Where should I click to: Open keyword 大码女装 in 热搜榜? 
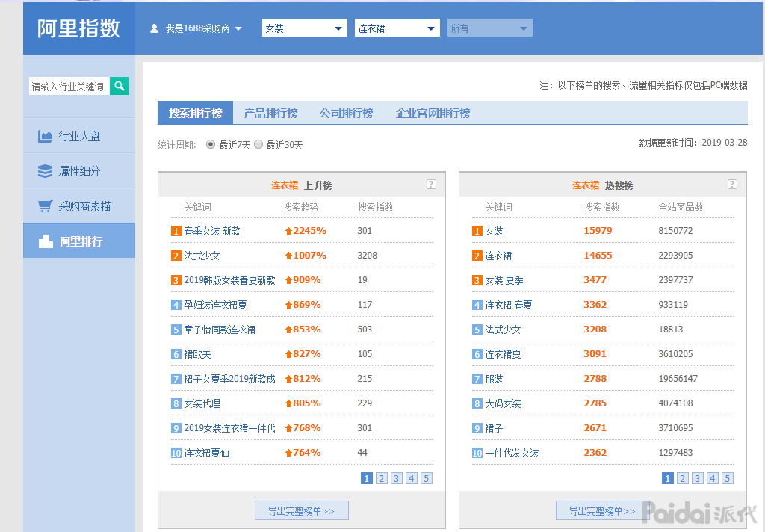503,403
